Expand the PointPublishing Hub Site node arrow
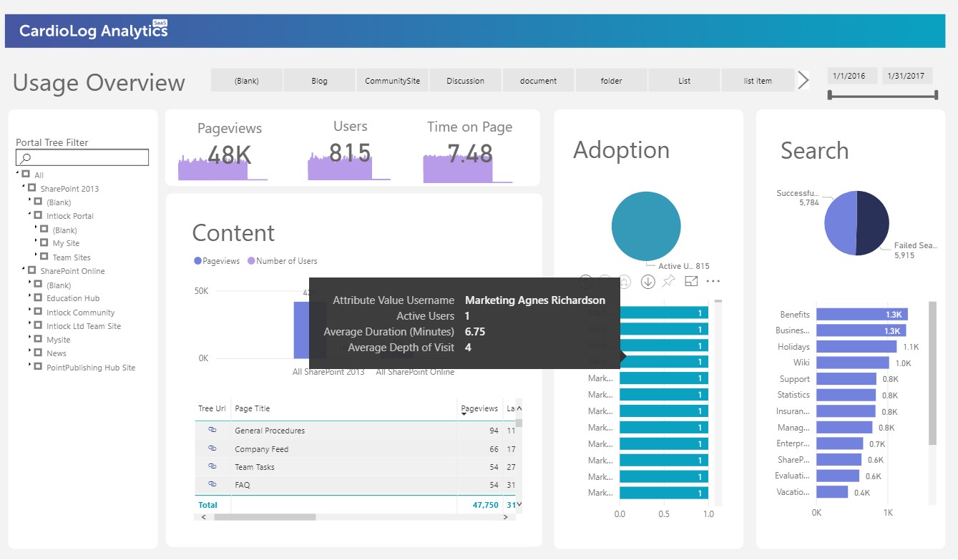The image size is (958, 560). coord(30,365)
